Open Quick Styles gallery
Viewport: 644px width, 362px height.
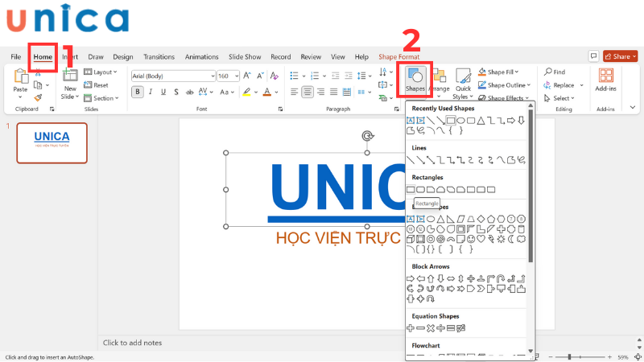464,84
